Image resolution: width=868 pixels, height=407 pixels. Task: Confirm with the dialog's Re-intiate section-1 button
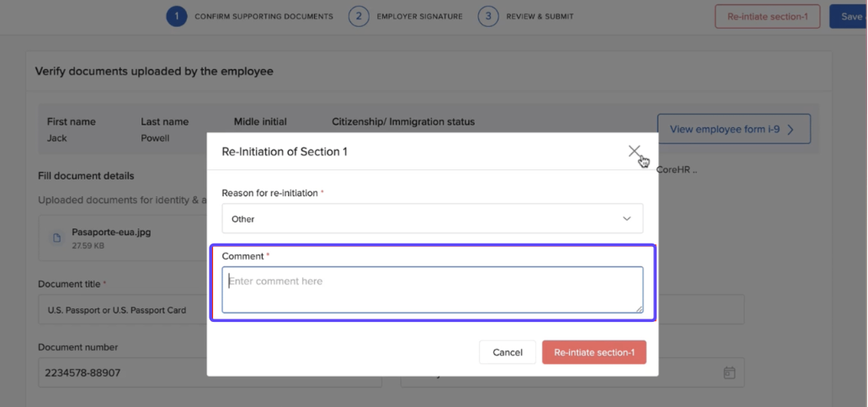coord(594,352)
